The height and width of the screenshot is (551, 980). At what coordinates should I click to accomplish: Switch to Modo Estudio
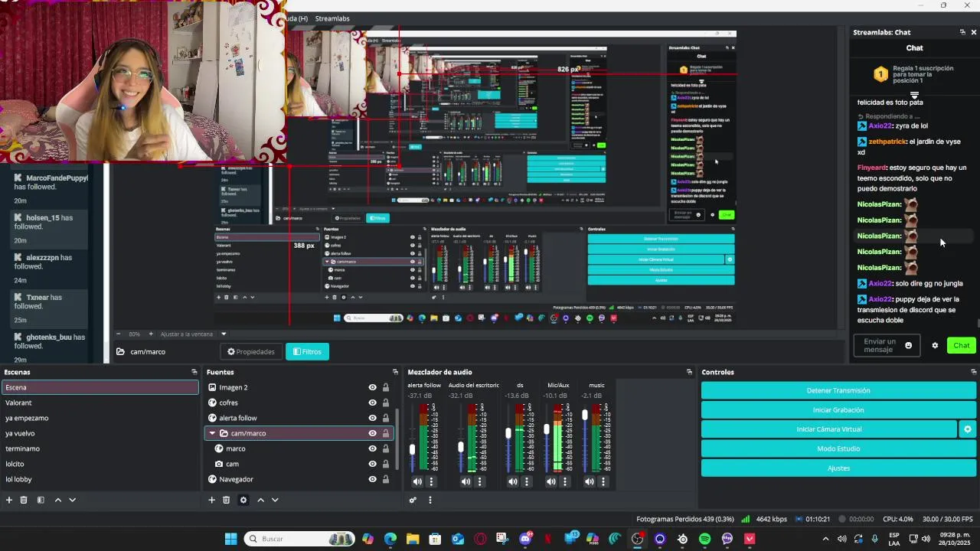(838, 448)
